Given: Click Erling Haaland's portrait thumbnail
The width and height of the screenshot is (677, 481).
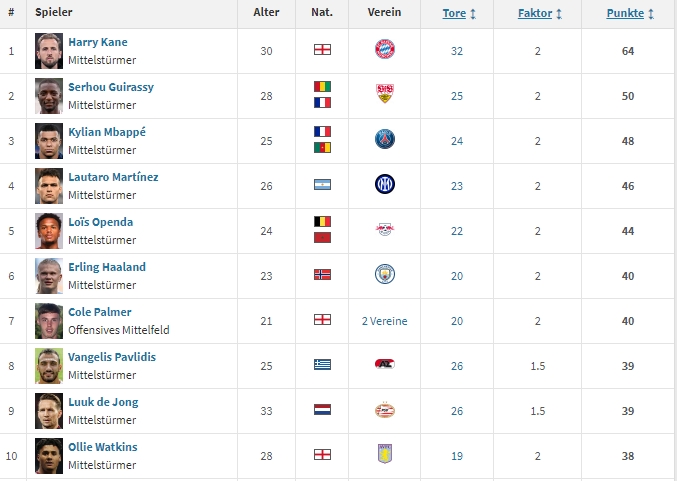Looking at the screenshot, I should 49,275.
